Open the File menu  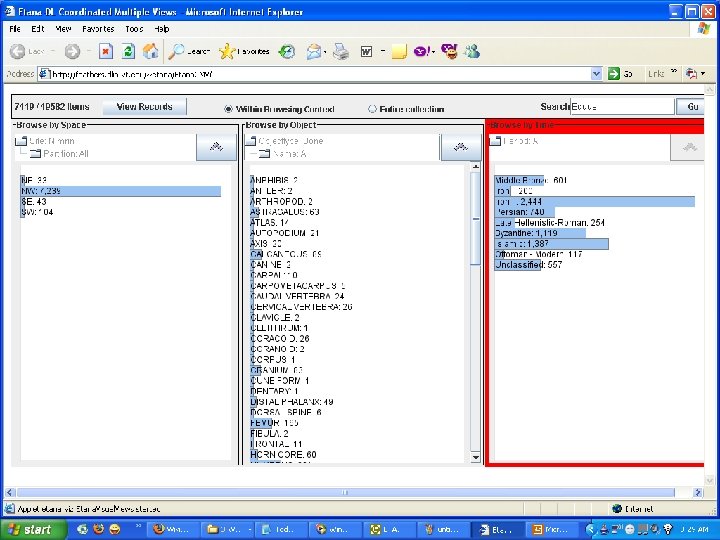[x=15, y=29]
